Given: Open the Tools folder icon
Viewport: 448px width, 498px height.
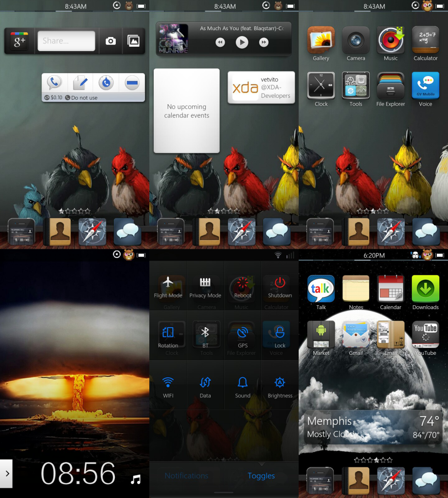Looking at the screenshot, I should pyautogui.click(x=356, y=88).
